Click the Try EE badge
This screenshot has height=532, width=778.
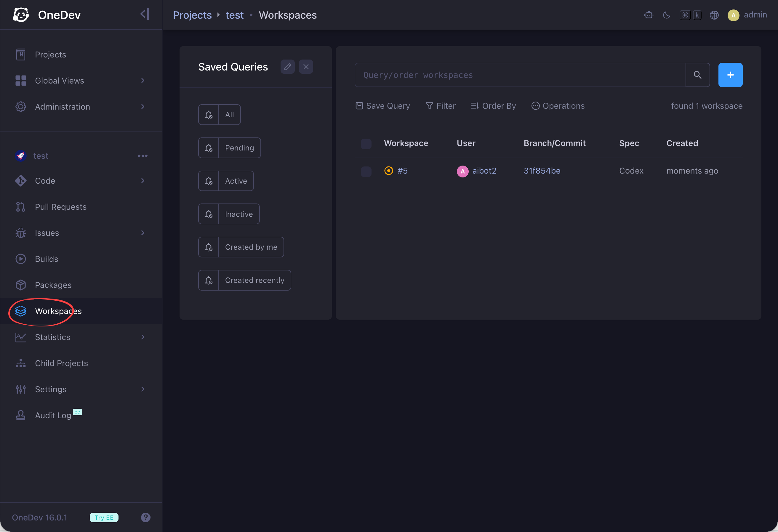point(104,517)
